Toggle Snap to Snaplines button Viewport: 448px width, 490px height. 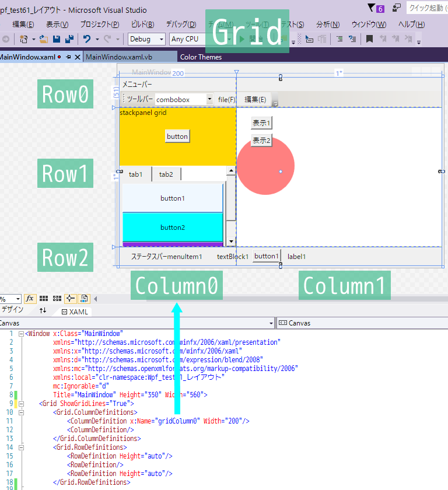point(71,299)
